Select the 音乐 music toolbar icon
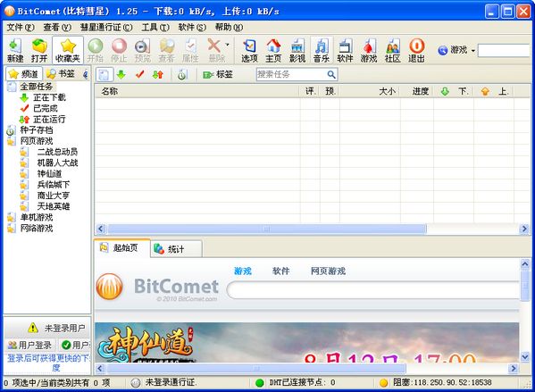535x392 pixels. (x=321, y=51)
